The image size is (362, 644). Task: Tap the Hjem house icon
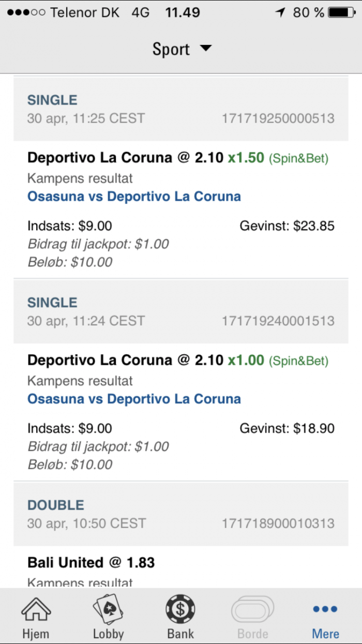(36, 610)
